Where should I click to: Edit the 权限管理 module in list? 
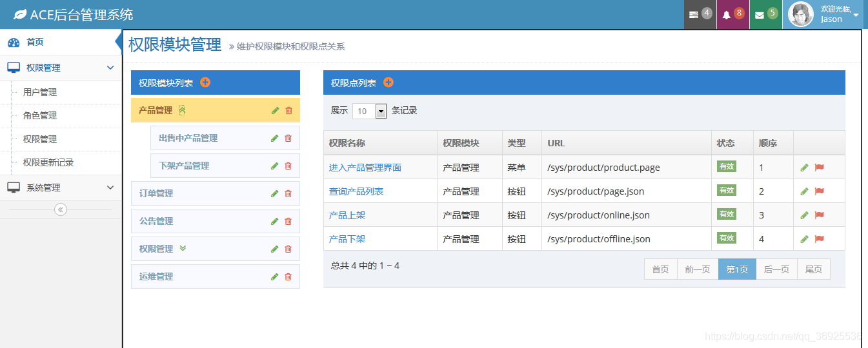point(275,249)
